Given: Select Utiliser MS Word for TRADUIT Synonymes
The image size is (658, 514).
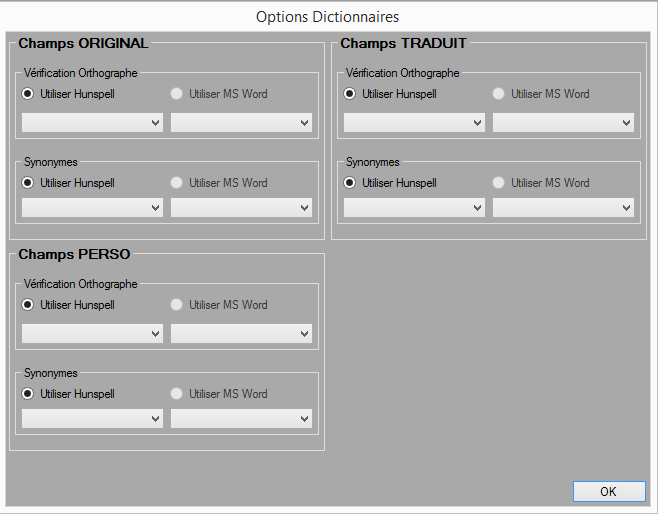Looking at the screenshot, I should click(499, 183).
